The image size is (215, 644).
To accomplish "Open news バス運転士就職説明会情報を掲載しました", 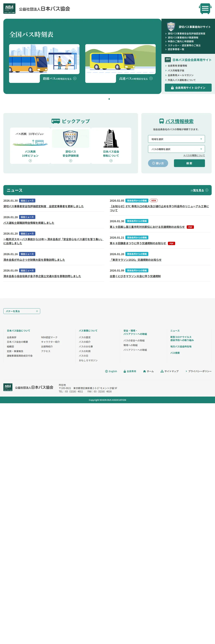I will tap(29, 223).
